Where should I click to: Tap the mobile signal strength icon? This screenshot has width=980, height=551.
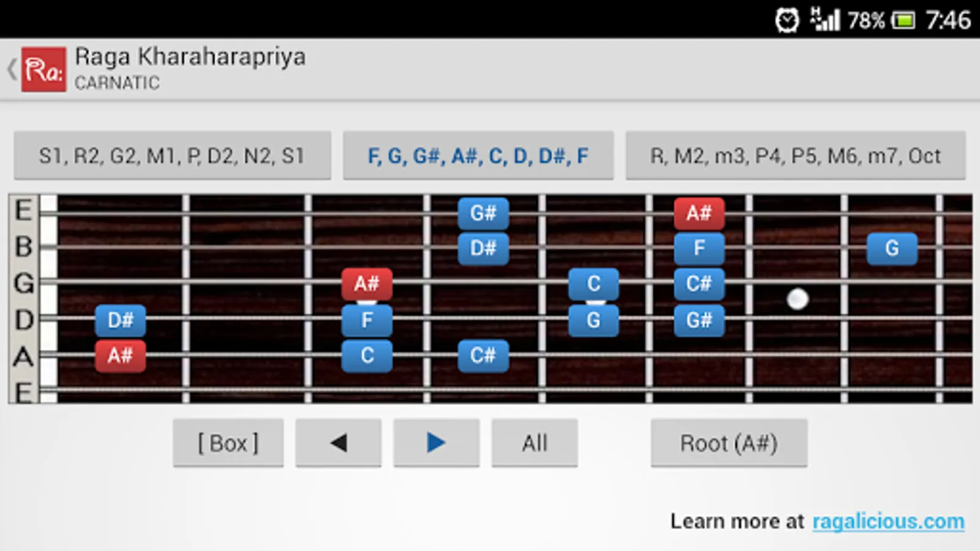(825, 19)
